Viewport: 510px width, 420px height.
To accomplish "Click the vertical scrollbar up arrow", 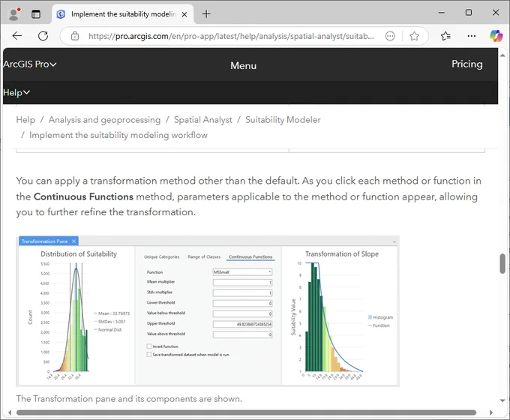I will (502, 55).
